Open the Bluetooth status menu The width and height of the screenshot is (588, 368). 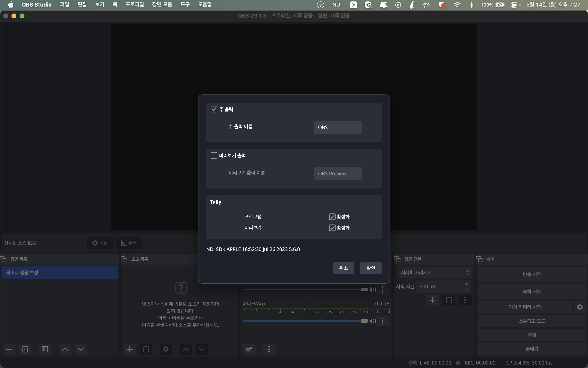[x=472, y=5]
